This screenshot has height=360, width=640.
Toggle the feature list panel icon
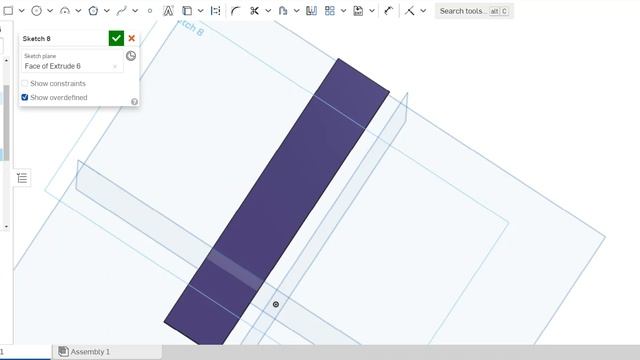coord(22,178)
